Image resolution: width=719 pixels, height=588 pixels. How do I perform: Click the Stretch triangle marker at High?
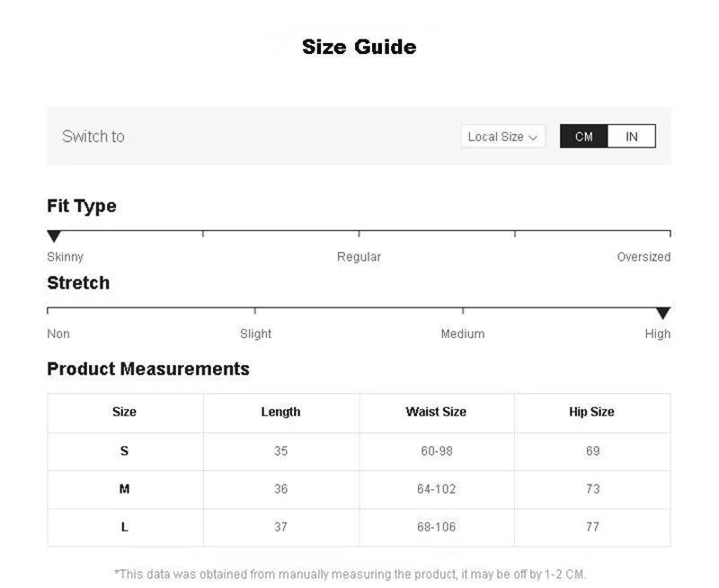point(663,313)
